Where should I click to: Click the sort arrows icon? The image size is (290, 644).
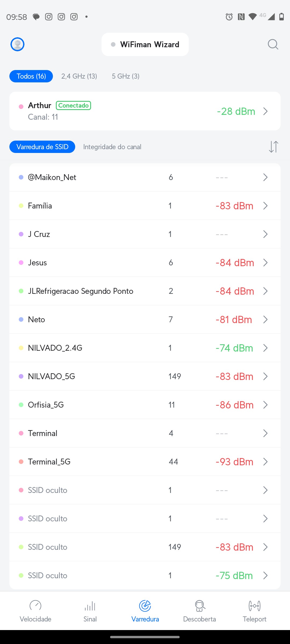[273, 147]
